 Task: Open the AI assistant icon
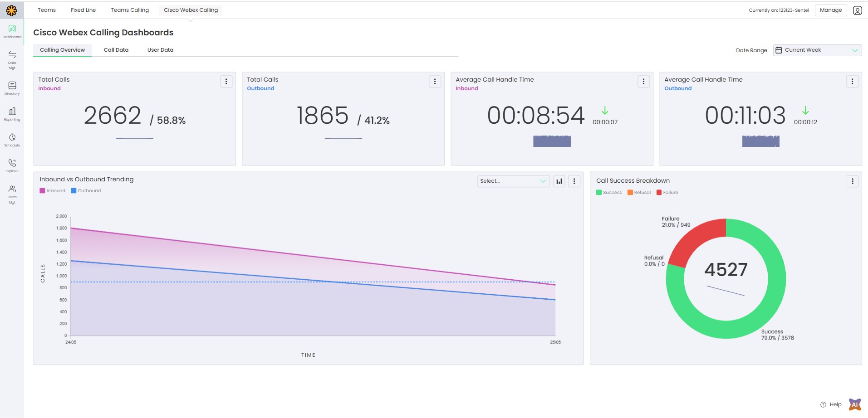point(855,404)
